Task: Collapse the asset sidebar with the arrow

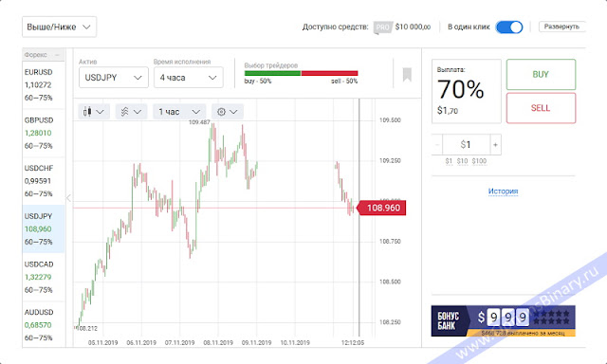Action: [68, 198]
